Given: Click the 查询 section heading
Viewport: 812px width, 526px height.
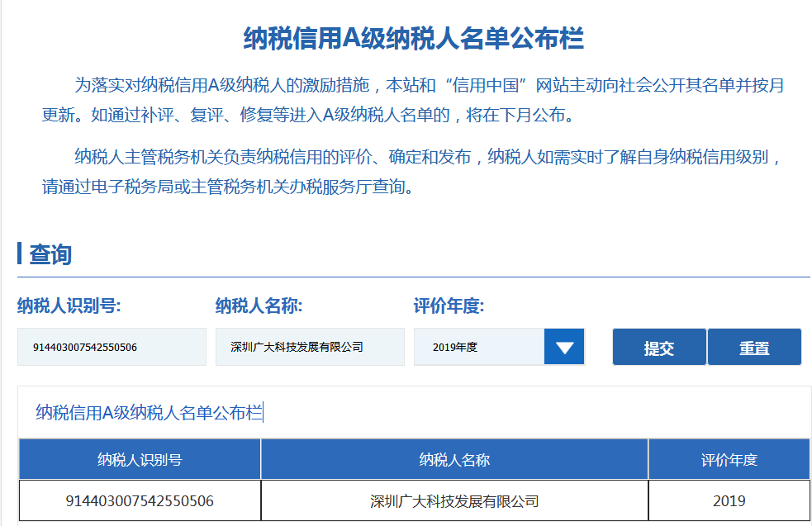Looking at the screenshot, I should (50, 254).
